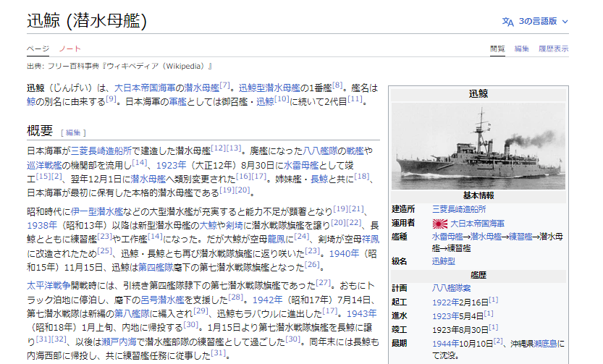
Task: Switch to the ノート tab
Action: point(70,48)
